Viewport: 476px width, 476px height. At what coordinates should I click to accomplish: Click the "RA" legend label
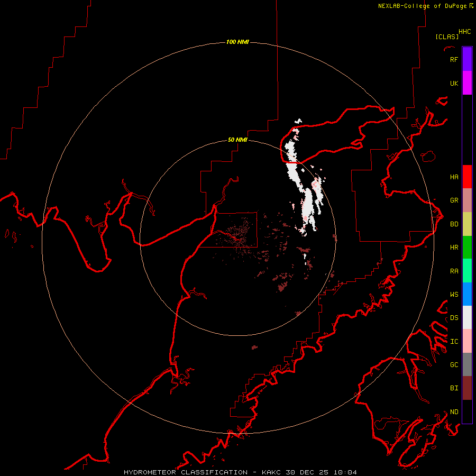(x=454, y=271)
